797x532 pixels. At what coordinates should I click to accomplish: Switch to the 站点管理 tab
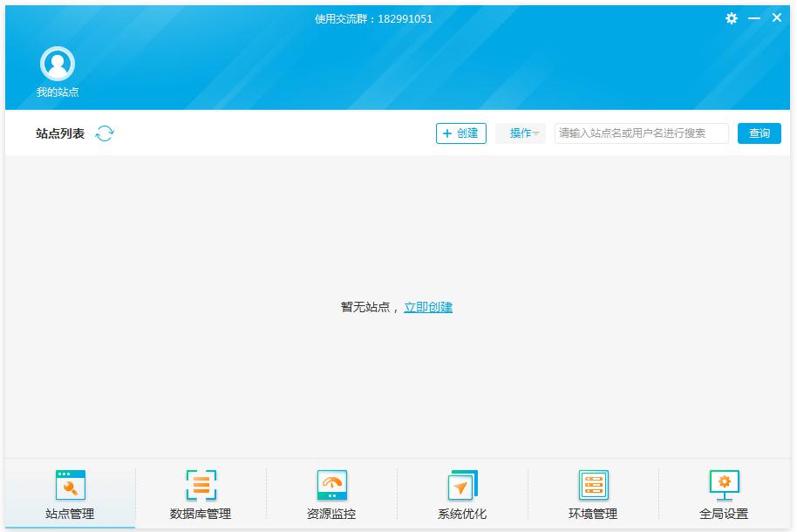[72, 497]
